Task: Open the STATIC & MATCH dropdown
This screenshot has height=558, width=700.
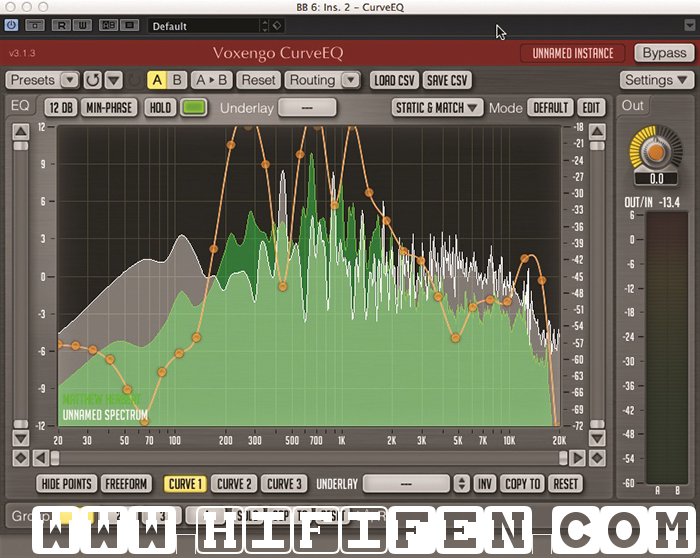Action: pyautogui.click(x=437, y=108)
